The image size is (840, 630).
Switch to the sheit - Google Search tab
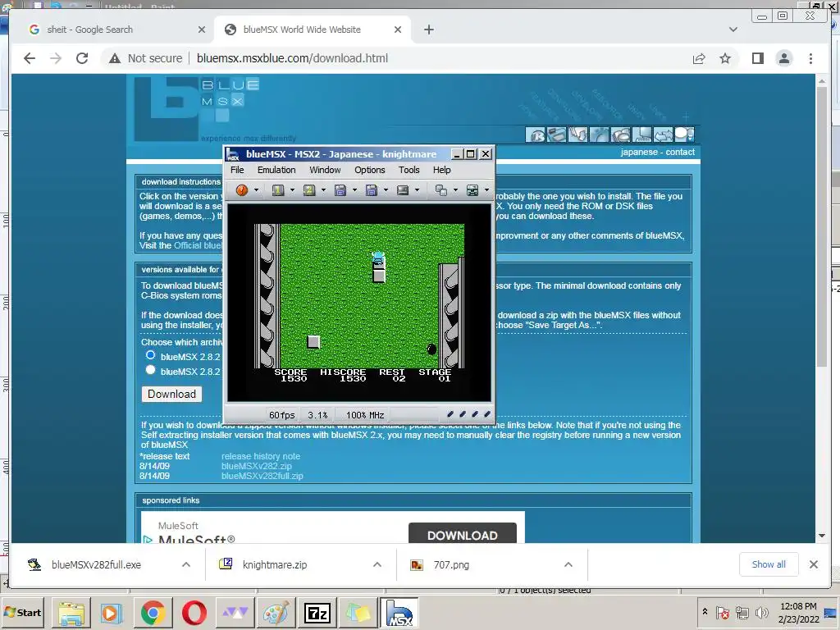point(112,30)
